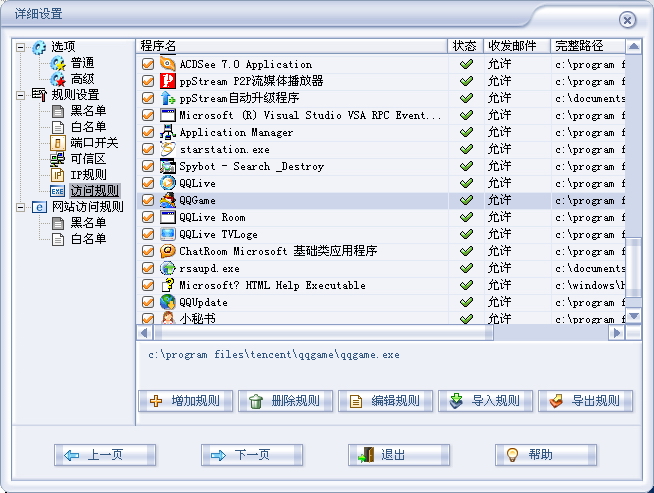Click the Microsoft HTML Help Executable icon

point(168,285)
